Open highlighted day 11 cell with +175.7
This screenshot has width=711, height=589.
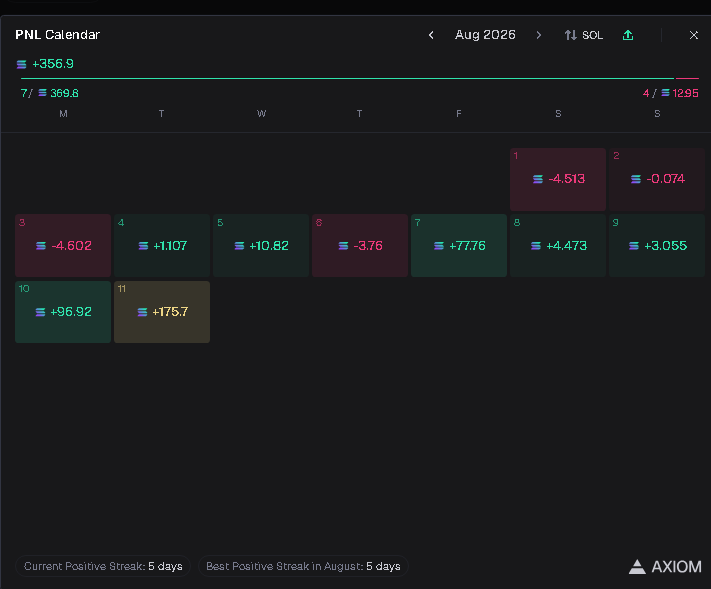(162, 312)
